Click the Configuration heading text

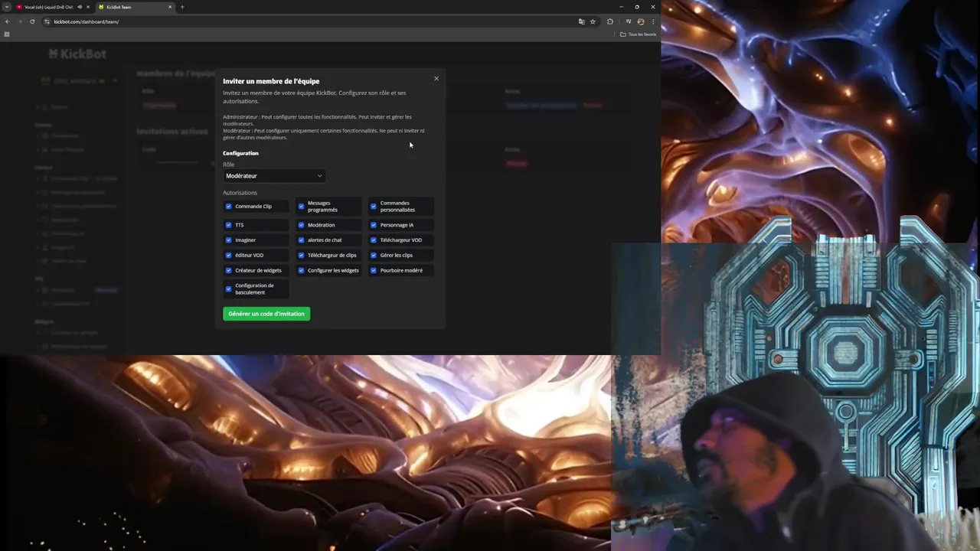[240, 153]
